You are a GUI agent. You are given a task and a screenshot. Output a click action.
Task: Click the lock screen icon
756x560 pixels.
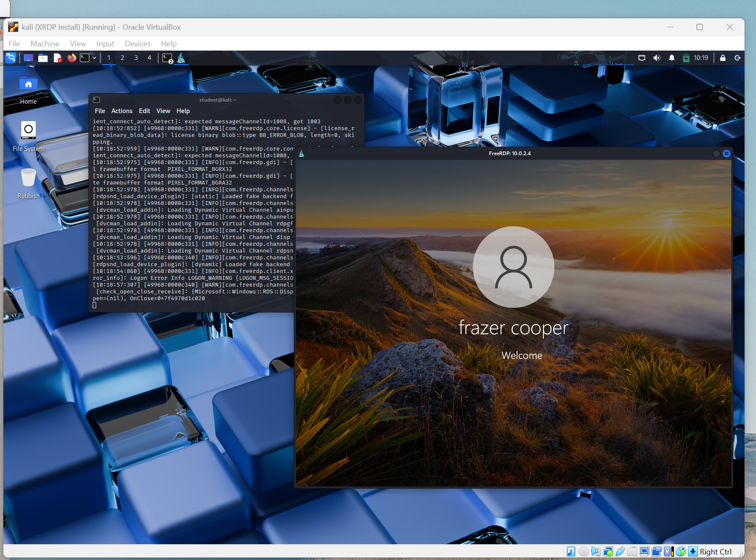722,58
